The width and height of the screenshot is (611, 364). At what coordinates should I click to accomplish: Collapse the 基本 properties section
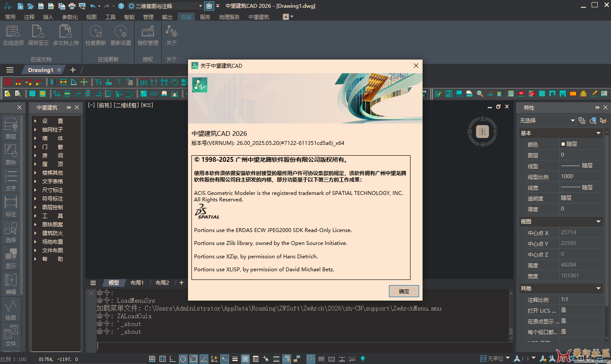click(x=598, y=133)
